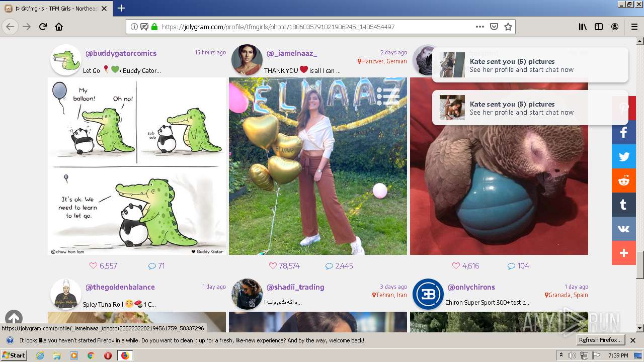The width and height of the screenshot is (644, 362).
Task: Open @thegoldenbalance profile
Action: [x=120, y=287]
